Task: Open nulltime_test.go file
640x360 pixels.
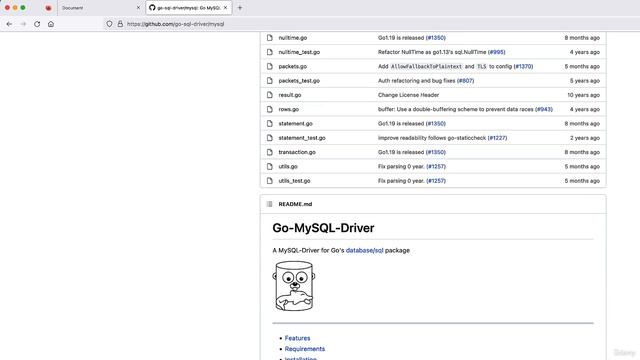Action: 299,52
